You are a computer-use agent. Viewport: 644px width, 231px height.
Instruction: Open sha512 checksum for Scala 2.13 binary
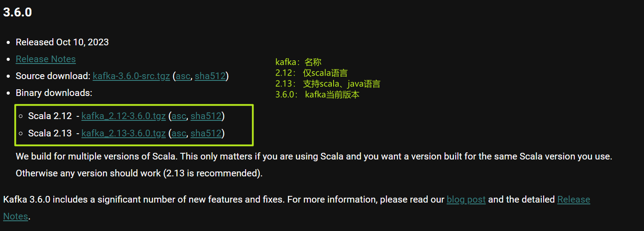pyautogui.click(x=206, y=133)
